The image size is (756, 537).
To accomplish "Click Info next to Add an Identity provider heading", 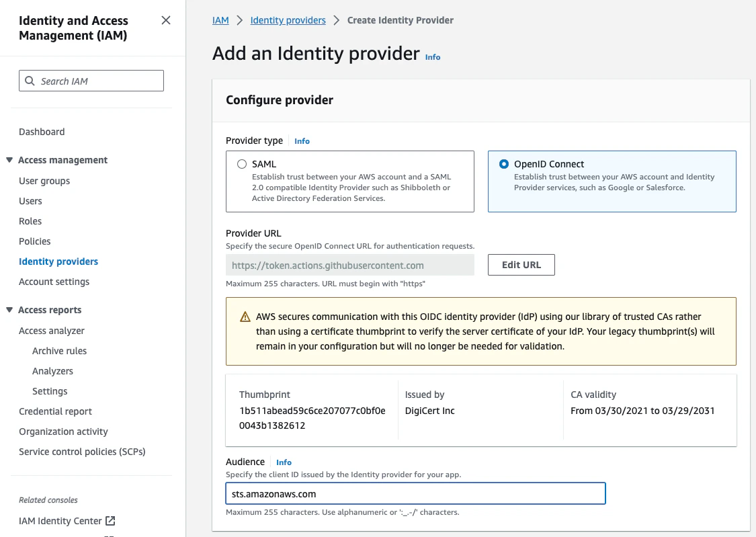I will pyautogui.click(x=433, y=57).
